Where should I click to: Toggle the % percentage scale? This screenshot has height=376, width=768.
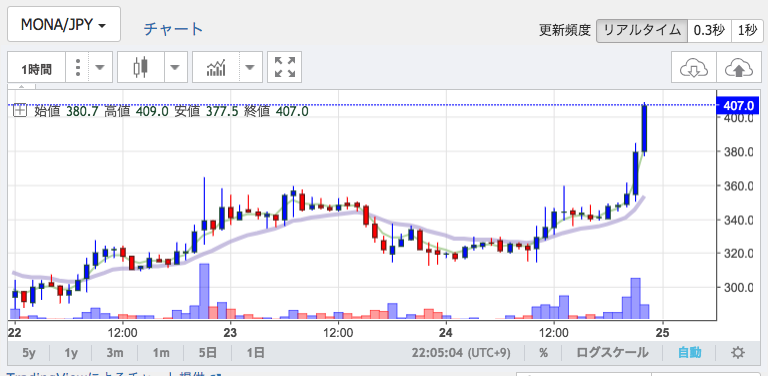click(x=543, y=352)
